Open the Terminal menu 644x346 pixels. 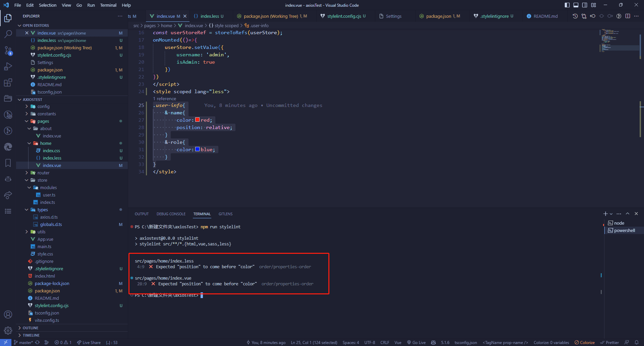point(108,5)
